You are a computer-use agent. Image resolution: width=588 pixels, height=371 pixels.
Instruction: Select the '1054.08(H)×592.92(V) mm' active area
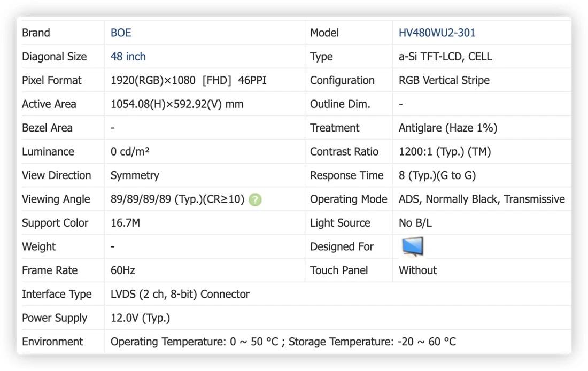pos(177,104)
